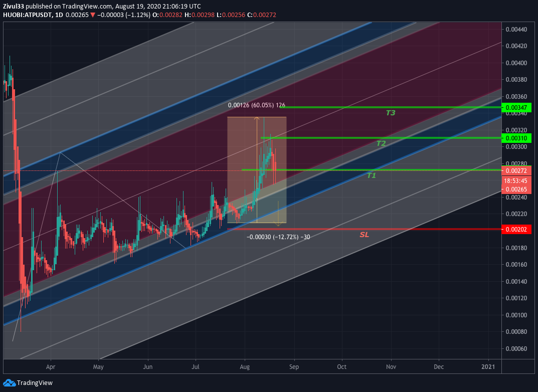Screen dimensions: 538x392
Task: Click the 18:53:45 bar countdown timer
Action: click(516, 181)
